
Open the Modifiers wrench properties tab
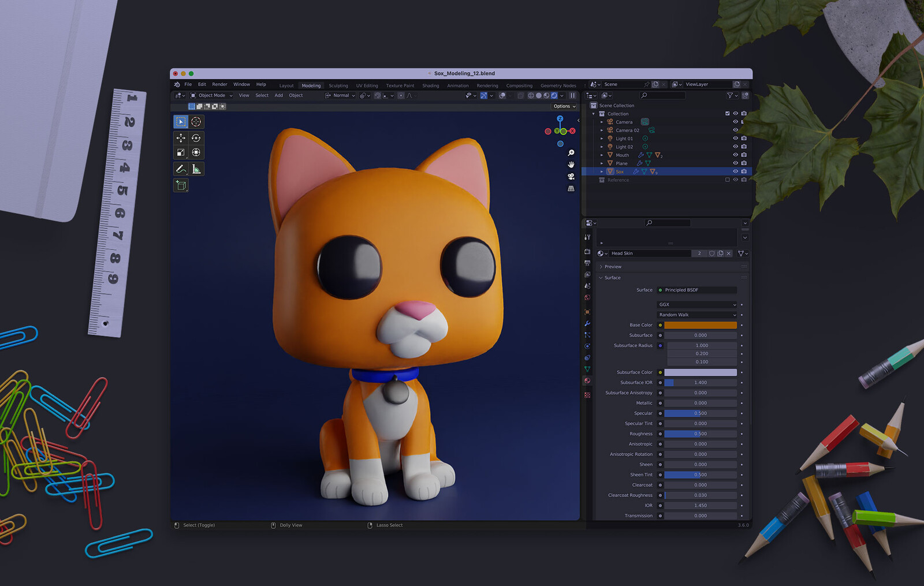point(587,324)
